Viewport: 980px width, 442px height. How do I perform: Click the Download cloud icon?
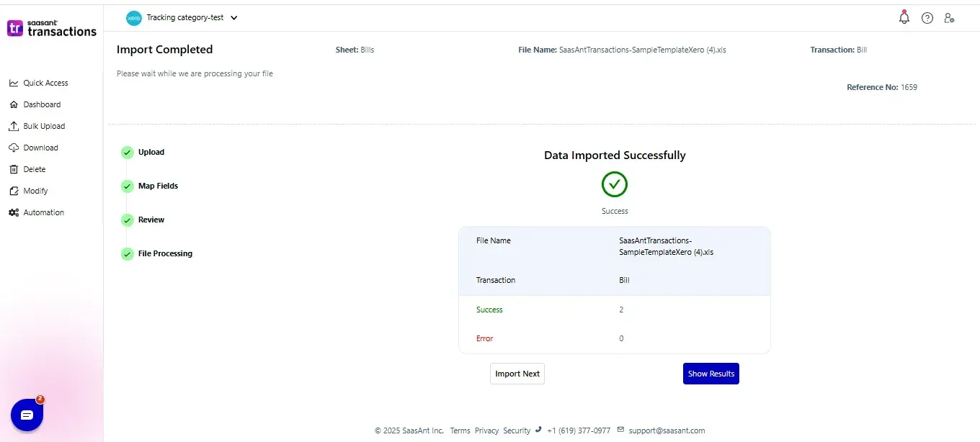[14, 148]
